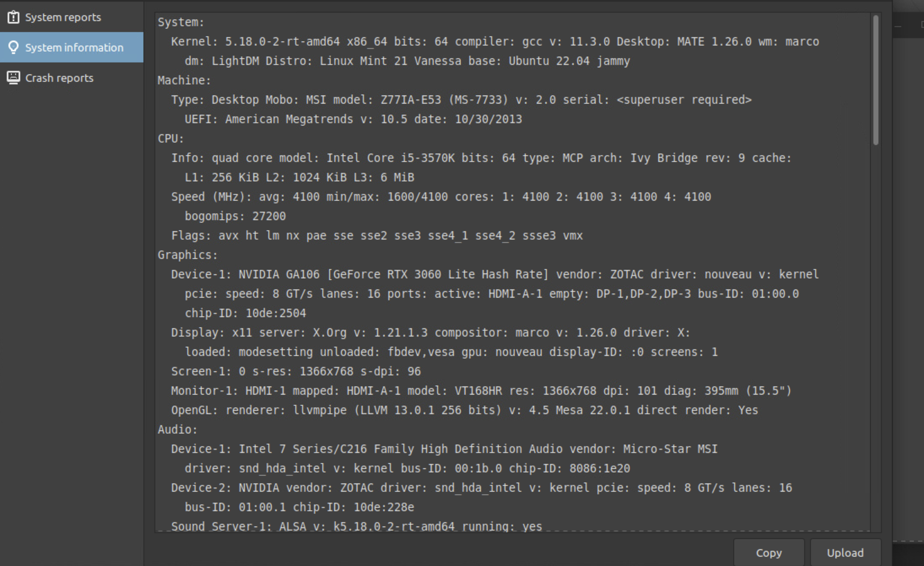Click the "CPU:" section heading
Image resolution: width=924 pixels, height=566 pixels.
[171, 139]
